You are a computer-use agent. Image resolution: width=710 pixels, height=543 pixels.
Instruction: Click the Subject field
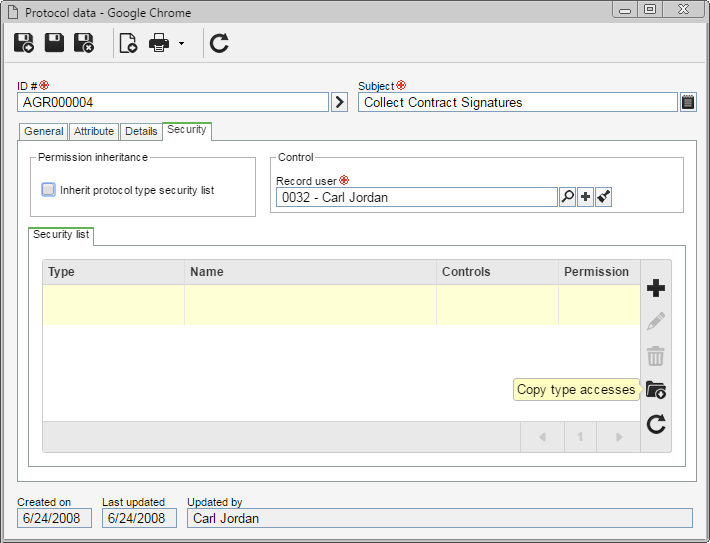[x=518, y=102]
